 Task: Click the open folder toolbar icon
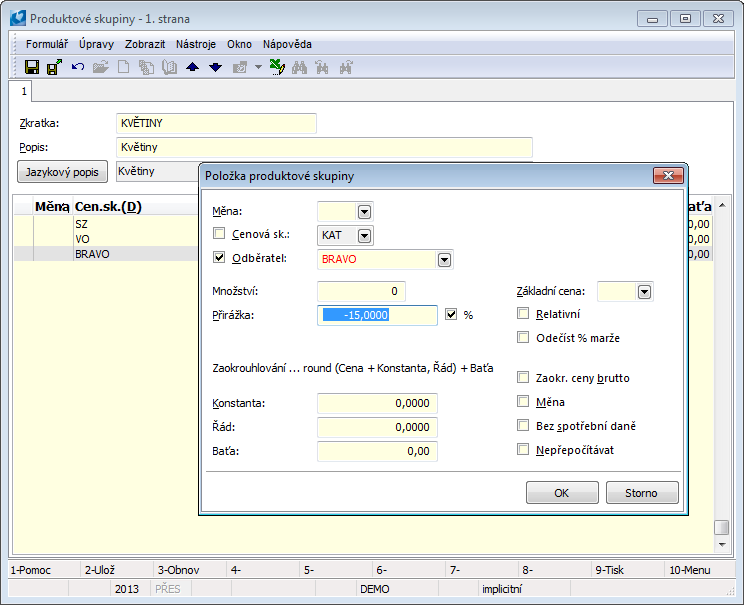click(100, 67)
